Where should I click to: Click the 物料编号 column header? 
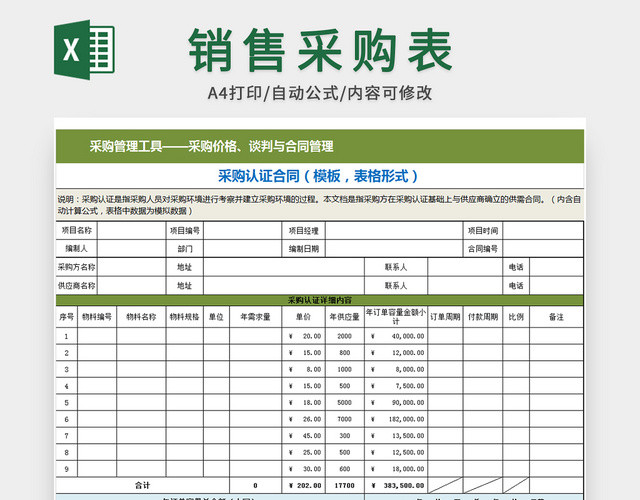click(x=97, y=317)
